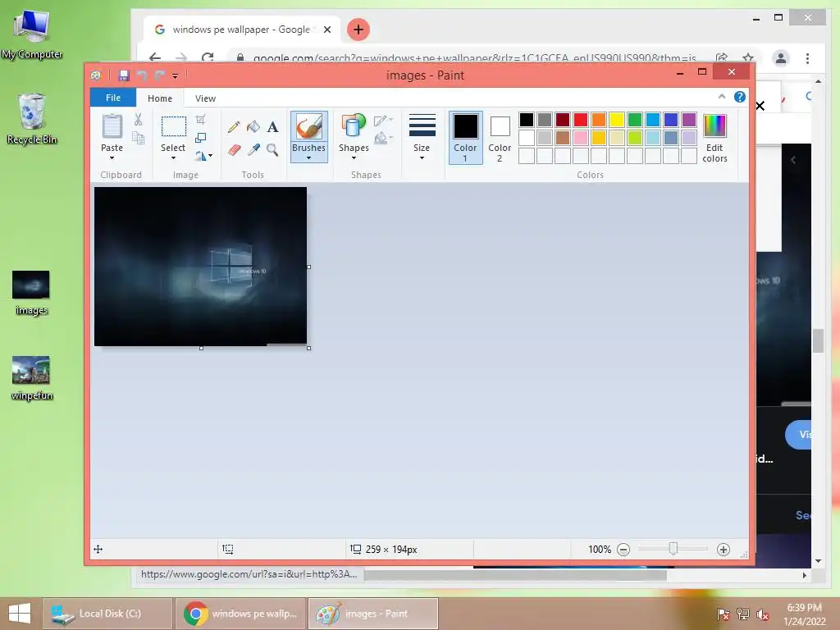
Task: Select the winpefun desktop file
Action: 32,378
